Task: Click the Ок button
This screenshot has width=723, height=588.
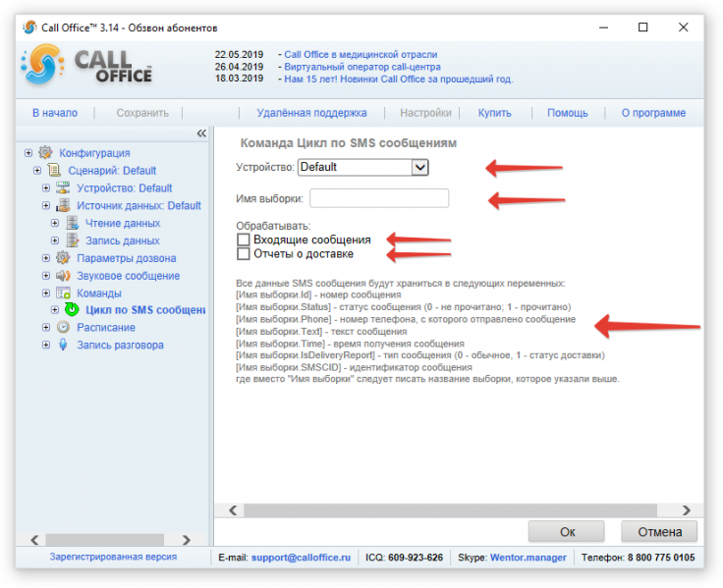Action: (567, 532)
